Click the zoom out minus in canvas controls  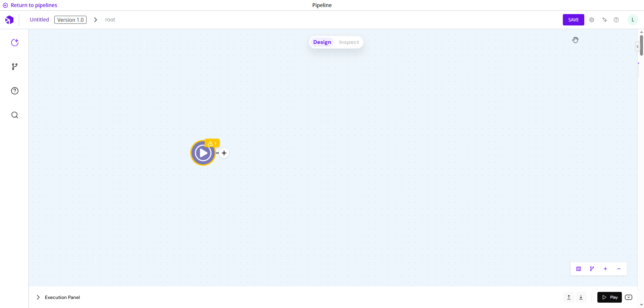[619, 269]
